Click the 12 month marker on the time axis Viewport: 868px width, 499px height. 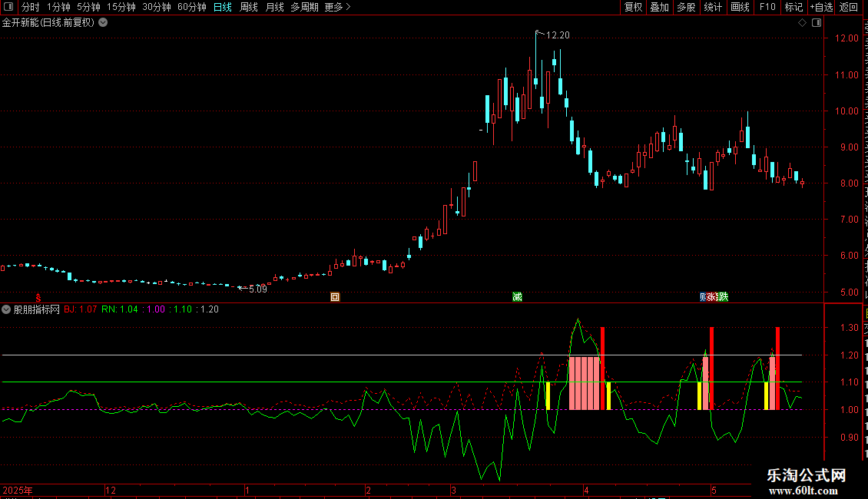[x=111, y=490]
